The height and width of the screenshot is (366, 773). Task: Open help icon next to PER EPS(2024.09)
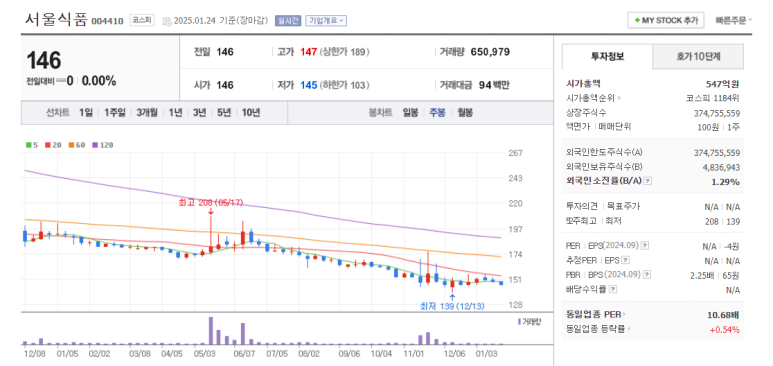coord(644,246)
